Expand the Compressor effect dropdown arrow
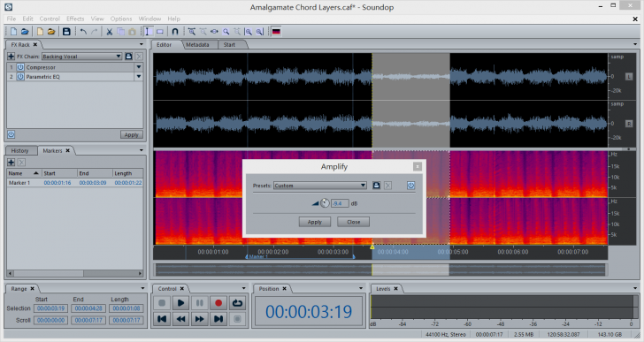644x342 pixels. click(138, 67)
